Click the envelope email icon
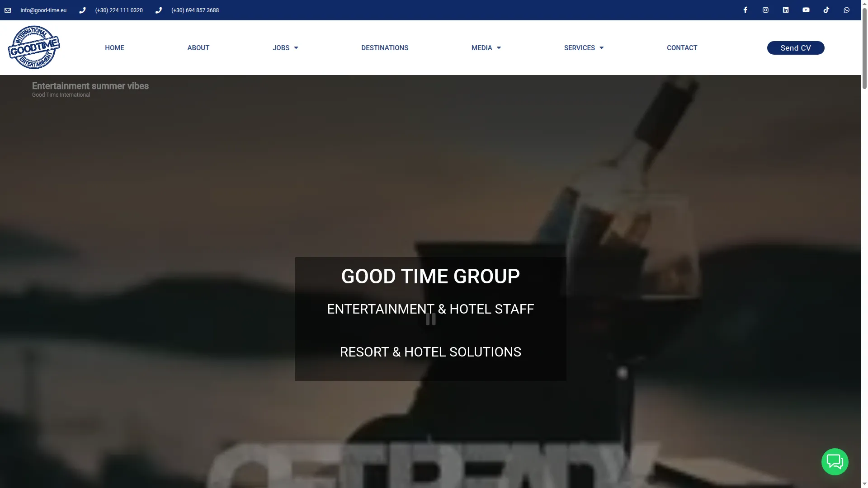Image resolution: width=868 pixels, height=488 pixels. [x=8, y=10]
